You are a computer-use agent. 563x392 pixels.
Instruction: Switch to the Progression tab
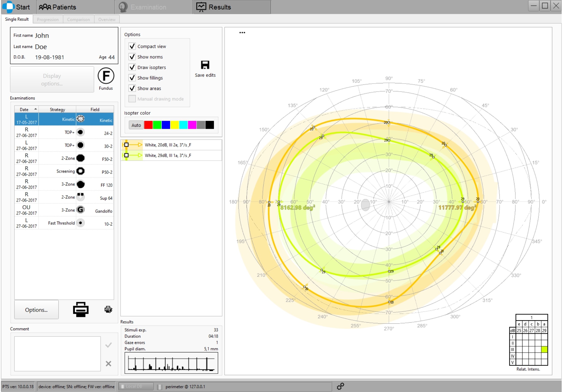click(x=48, y=19)
